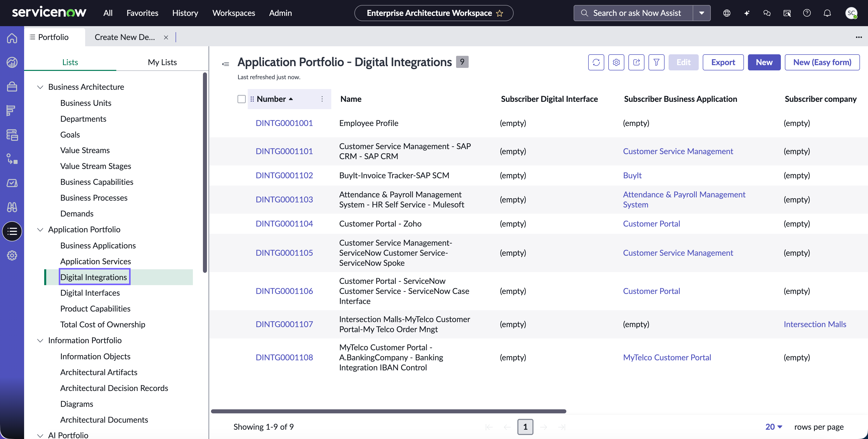Click the briefcase portfolio icon in sidebar
The width and height of the screenshot is (868, 439).
pyautogui.click(x=12, y=86)
